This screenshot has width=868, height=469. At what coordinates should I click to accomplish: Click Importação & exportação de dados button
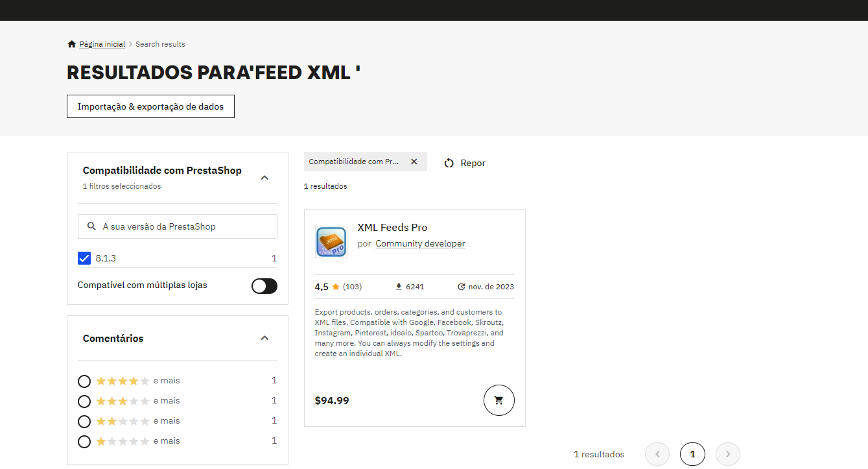coord(150,106)
